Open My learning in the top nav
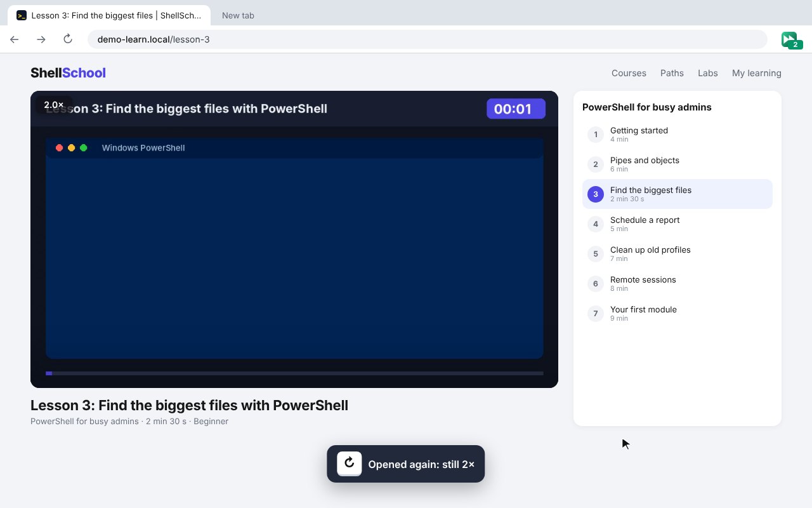Screen dimensions: 812x508 point(757,73)
